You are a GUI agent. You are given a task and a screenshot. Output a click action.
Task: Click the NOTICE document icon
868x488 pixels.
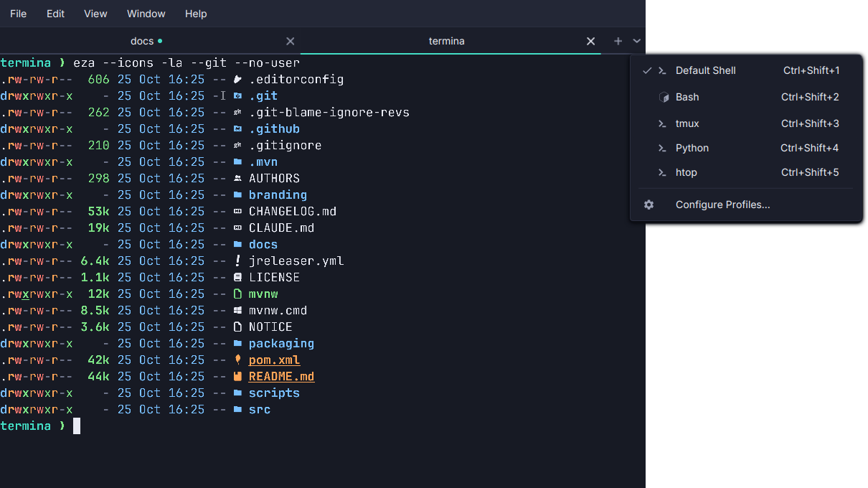pyautogui.click(x=238, y=327)
